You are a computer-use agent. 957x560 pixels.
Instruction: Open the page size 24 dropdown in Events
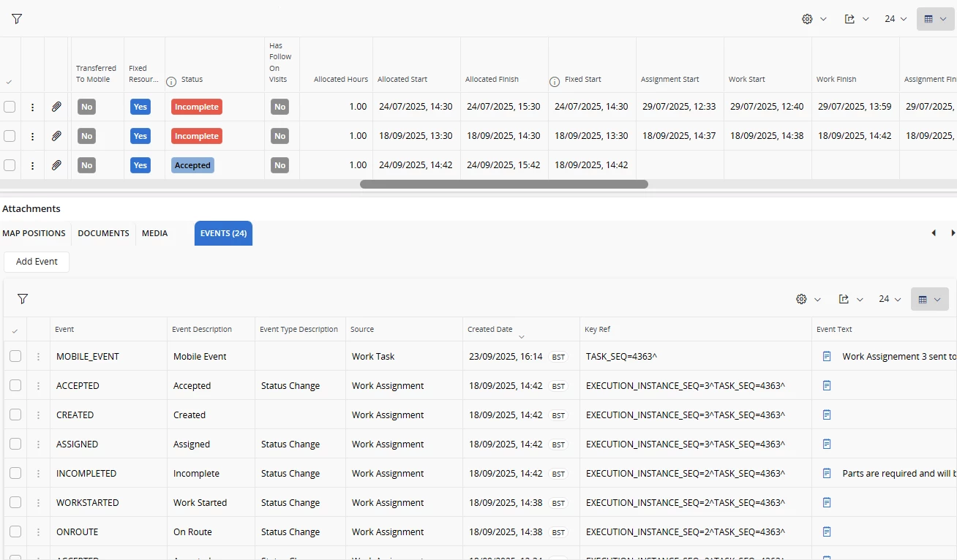click(891, 299)
